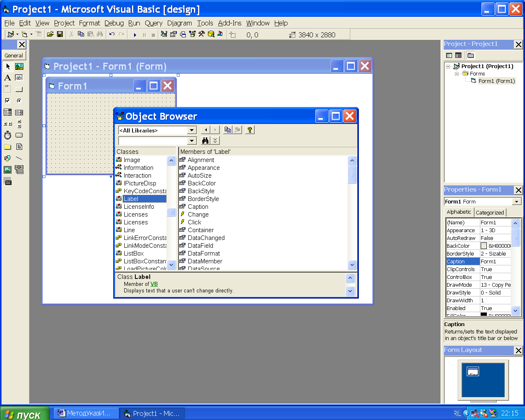Screen dimensions: 525x420
Task: Select the PictureBox tool in the toolbox
Action: click(x=19, y=66)
